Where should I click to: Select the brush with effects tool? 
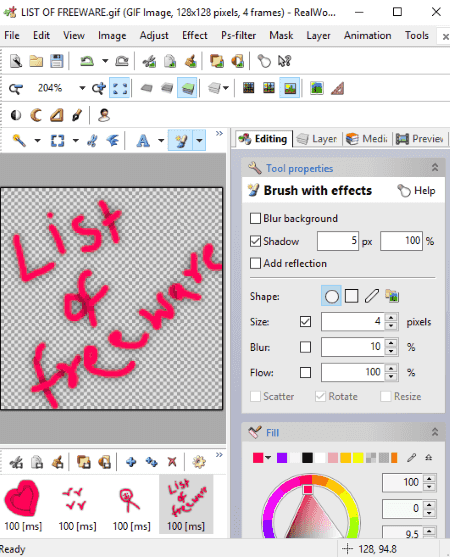(181, 141)
